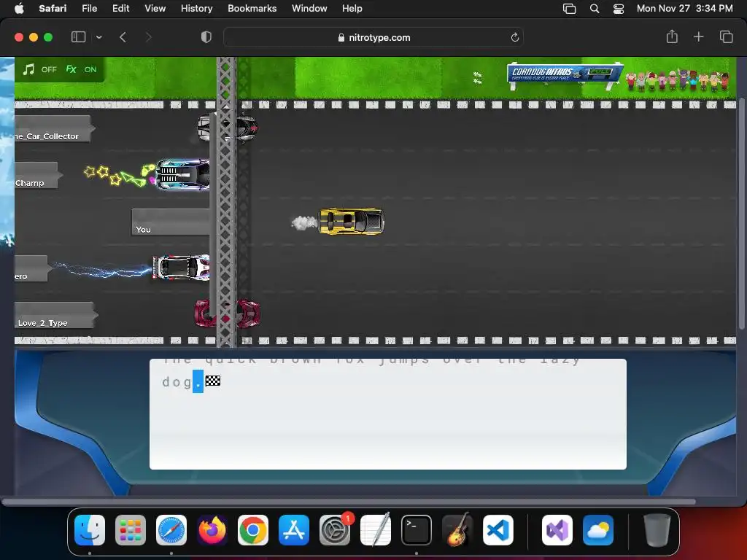Open the Help menu
The width and height of the screenshot is (747, 560).
point(352,9)
